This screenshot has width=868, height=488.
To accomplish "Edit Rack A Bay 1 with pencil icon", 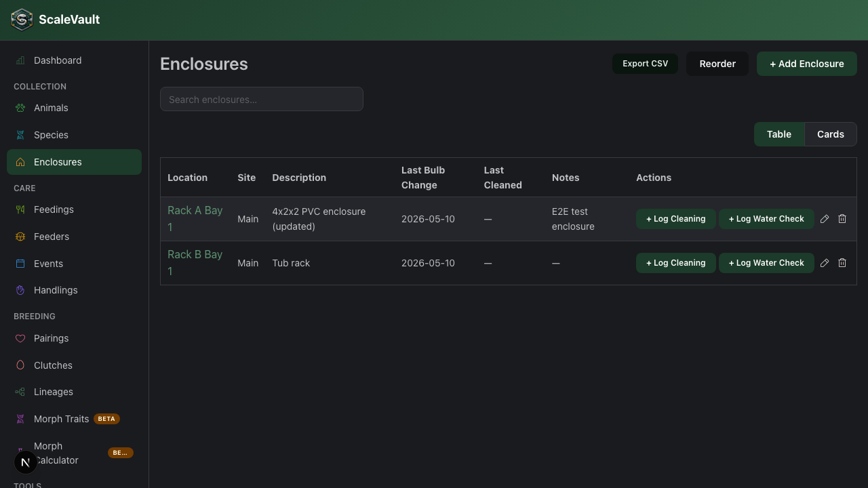I will pos(825,219).
